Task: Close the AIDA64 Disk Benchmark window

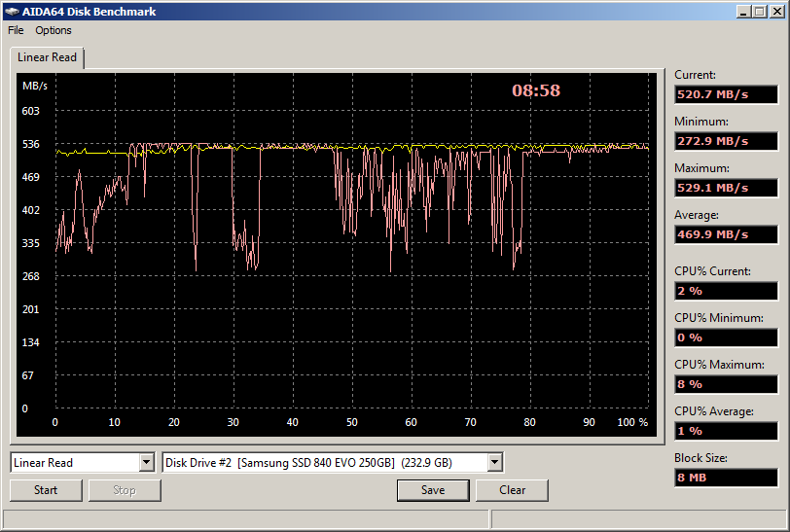Action: click(777, 12)
